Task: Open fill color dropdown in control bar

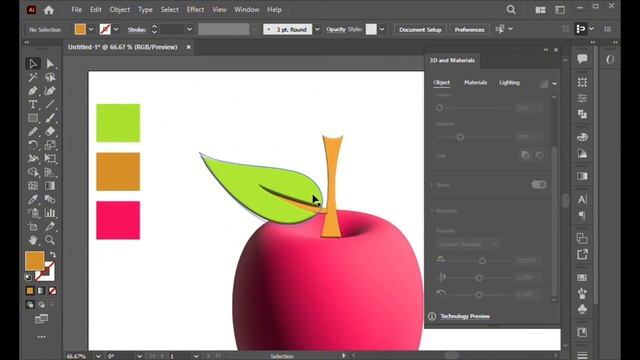Action: point(91,29)
